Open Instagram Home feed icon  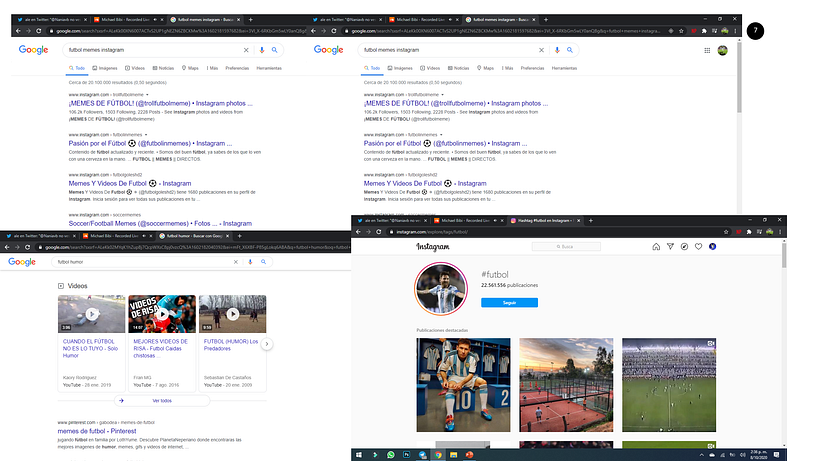tap(656, 247)
